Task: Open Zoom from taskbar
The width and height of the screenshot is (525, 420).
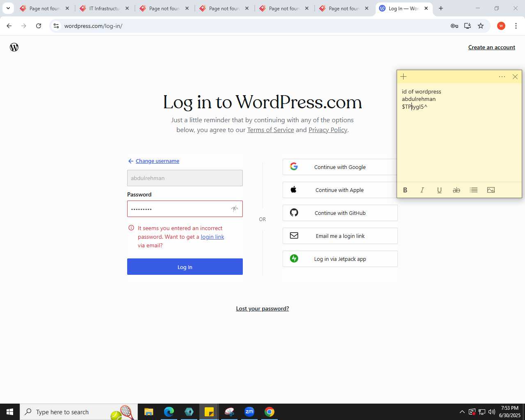Action: [x=249, y=412]
